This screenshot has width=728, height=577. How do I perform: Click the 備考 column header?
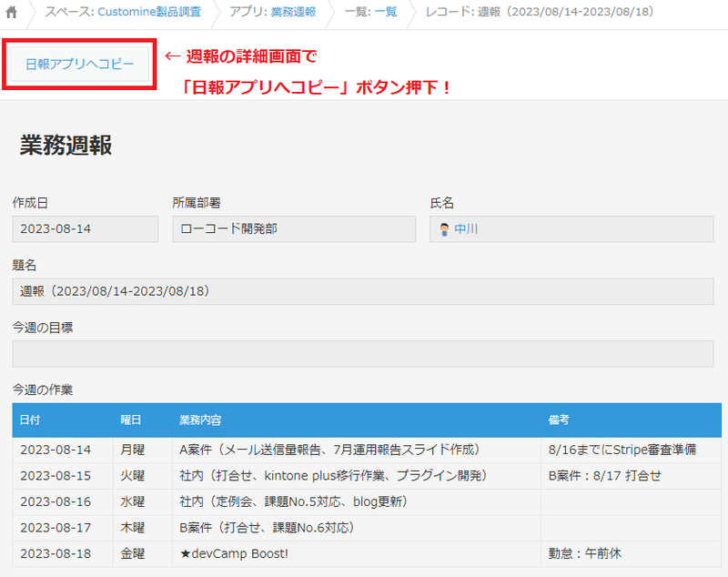(631, 420)
